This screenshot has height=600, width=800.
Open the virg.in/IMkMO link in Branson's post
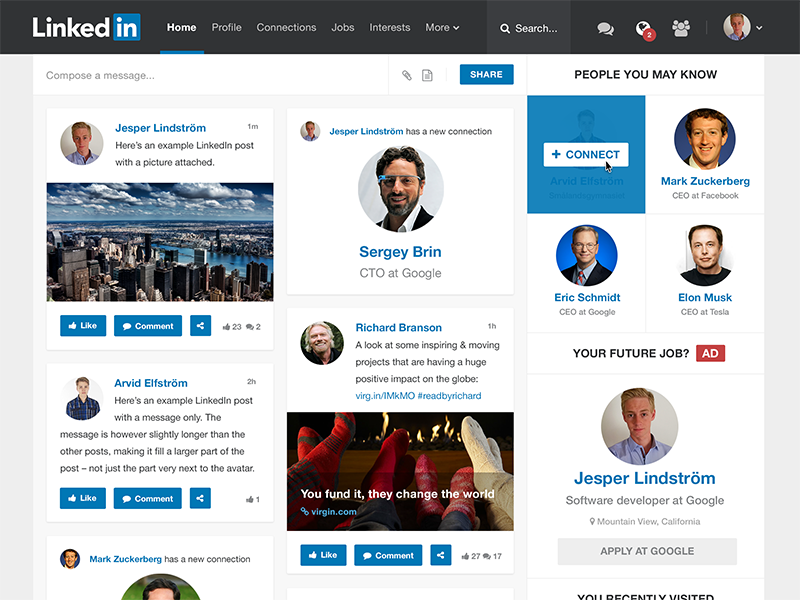coord(383,395)
